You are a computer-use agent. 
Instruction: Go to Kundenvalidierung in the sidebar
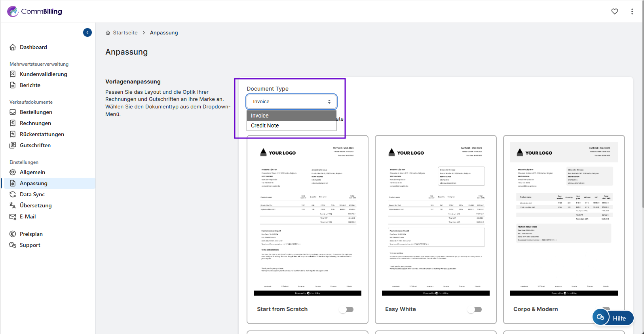click(x=43, y=74)
